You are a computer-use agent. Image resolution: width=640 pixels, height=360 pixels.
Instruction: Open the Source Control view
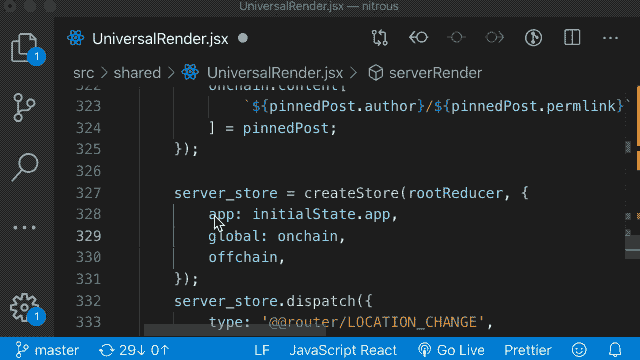(x=24, y=108)
